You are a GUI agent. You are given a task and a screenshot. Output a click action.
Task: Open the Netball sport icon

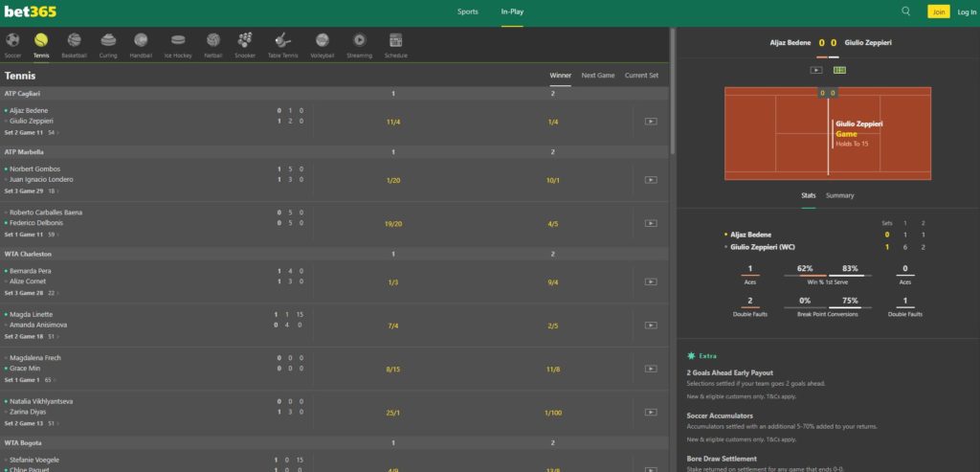pos(213,40)
